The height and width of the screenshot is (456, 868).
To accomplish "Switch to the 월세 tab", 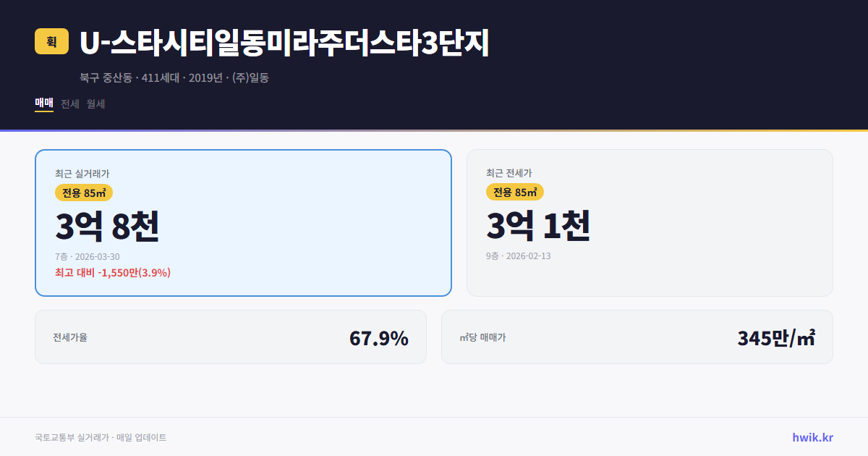I will click(x=95, y=104).
